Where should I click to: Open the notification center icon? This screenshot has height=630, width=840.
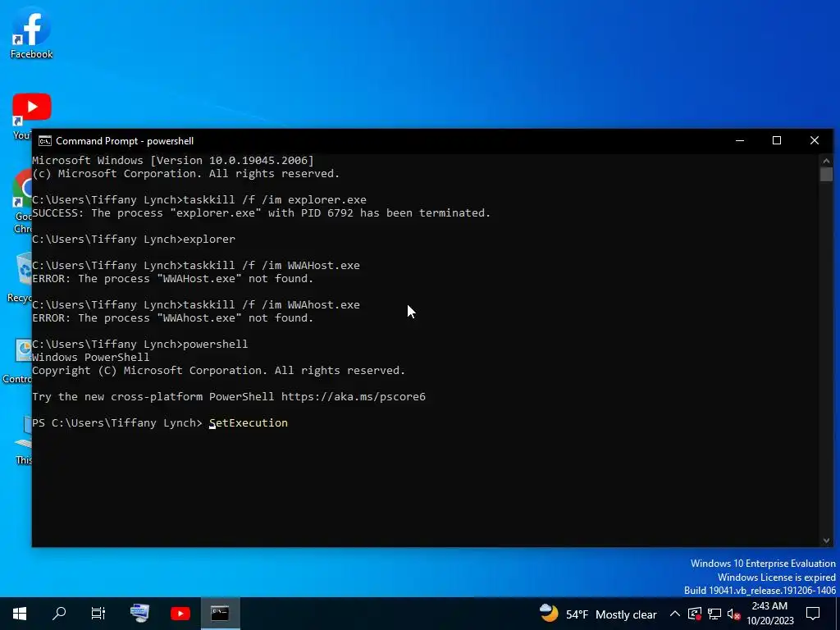coord(813,614)
